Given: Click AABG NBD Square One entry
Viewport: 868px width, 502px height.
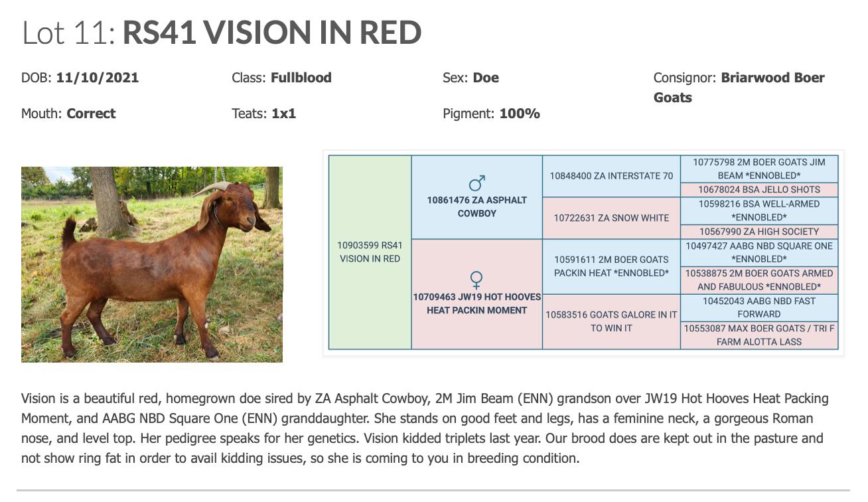Looking at the screenshot, I should [x=759, y=252].
